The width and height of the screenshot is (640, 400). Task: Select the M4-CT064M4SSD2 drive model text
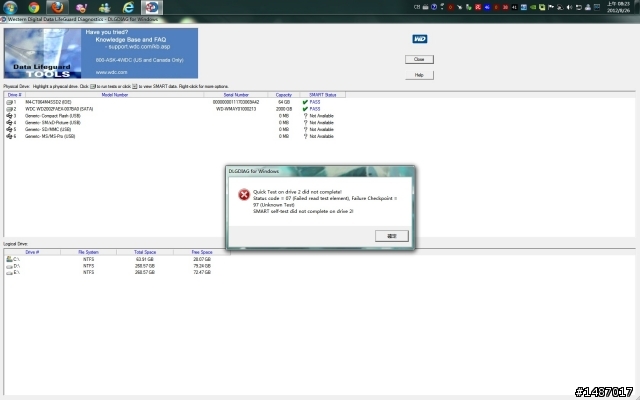[48, 102]
